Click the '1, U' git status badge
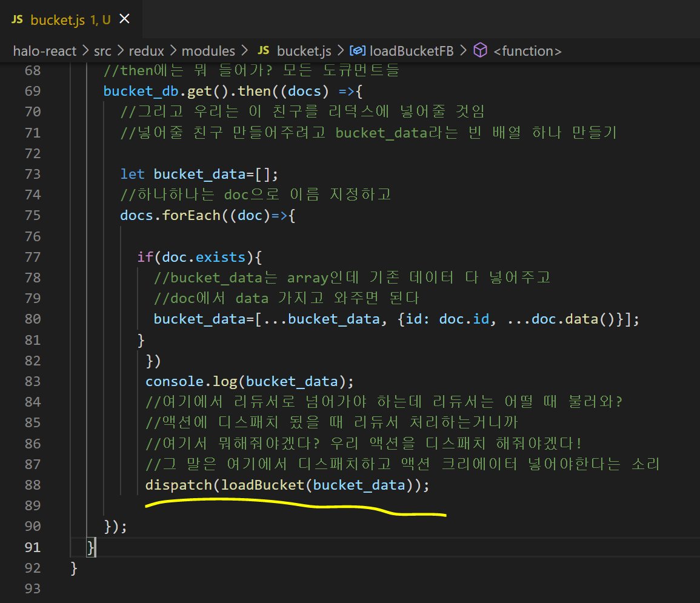This screenshot has height=603, width=700. (101, 19)
